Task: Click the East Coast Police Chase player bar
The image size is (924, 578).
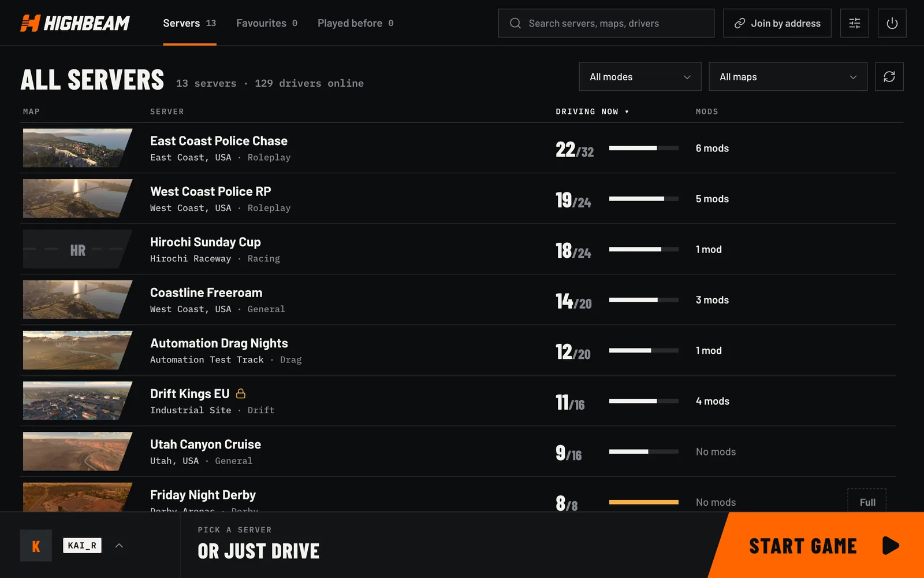Action: [643, 148]
